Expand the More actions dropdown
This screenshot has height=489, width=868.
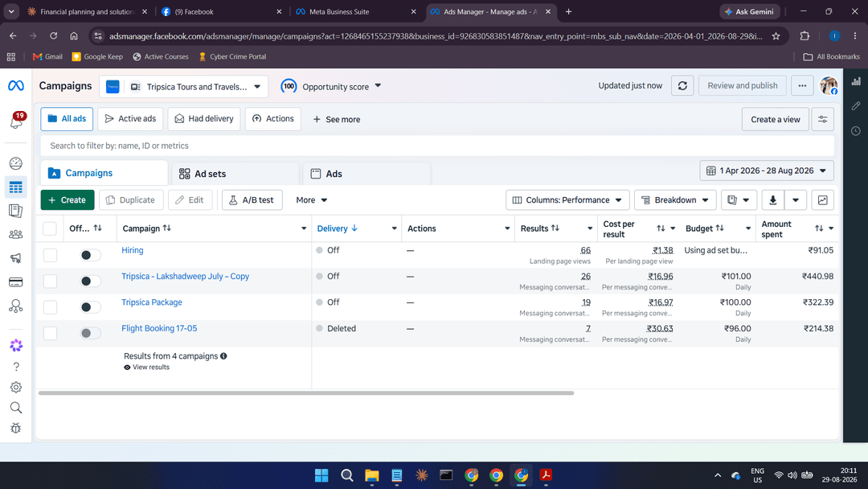tap(312, 200)
